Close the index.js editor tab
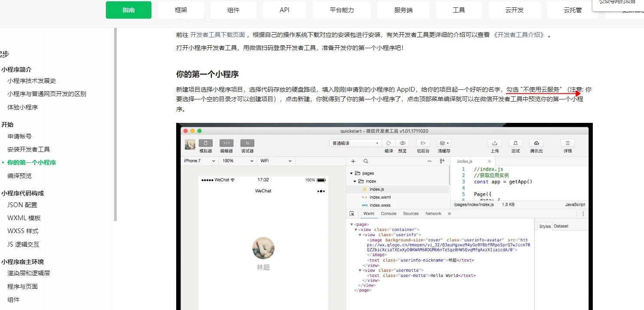 point(489,161)
